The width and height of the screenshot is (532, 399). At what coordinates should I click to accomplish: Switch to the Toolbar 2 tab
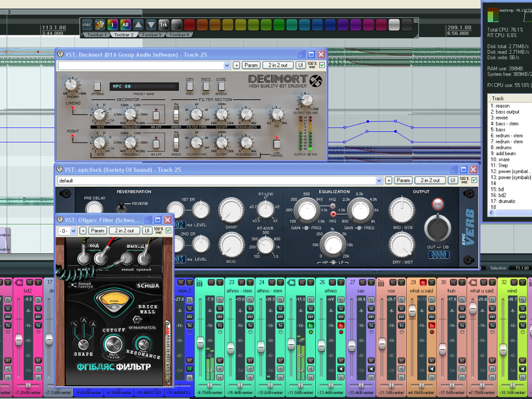pos(124,34)
